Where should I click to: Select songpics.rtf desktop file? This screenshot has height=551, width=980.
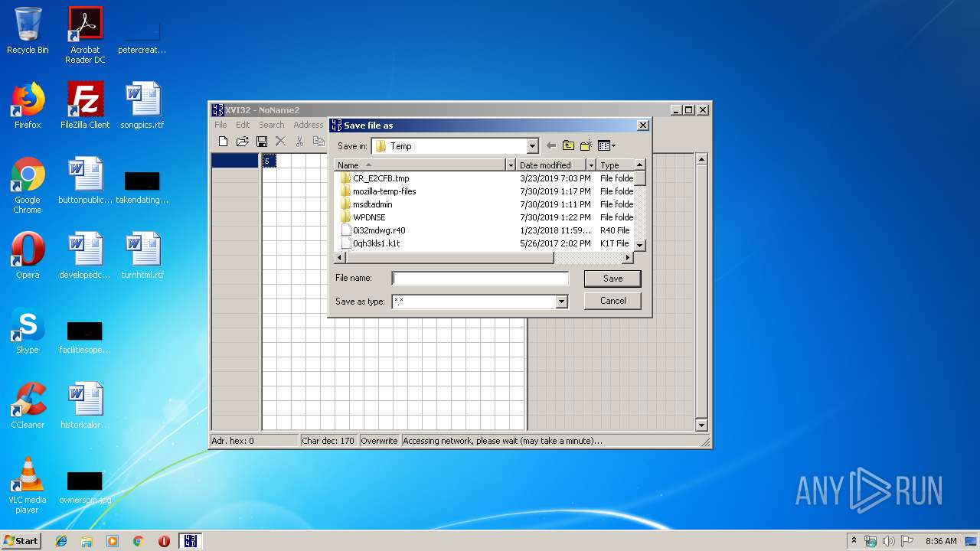click(142, 106)
